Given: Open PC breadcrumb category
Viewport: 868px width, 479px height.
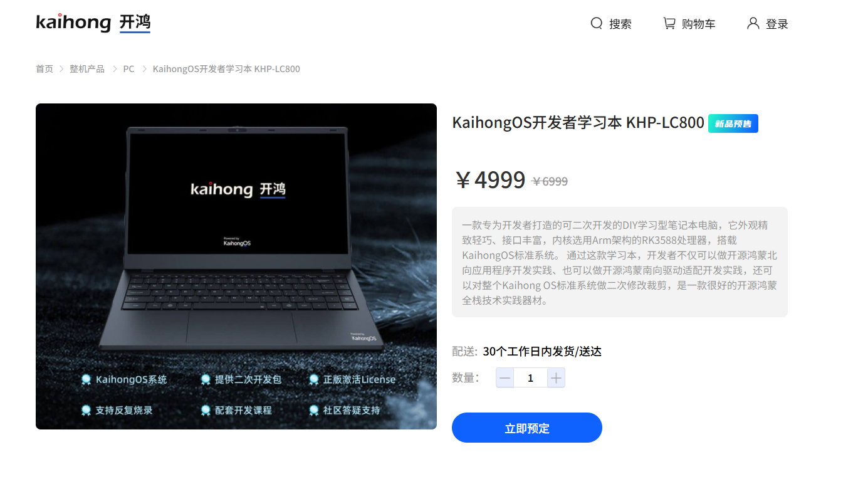Looking at the screenshot, I should tap(128, 69).
